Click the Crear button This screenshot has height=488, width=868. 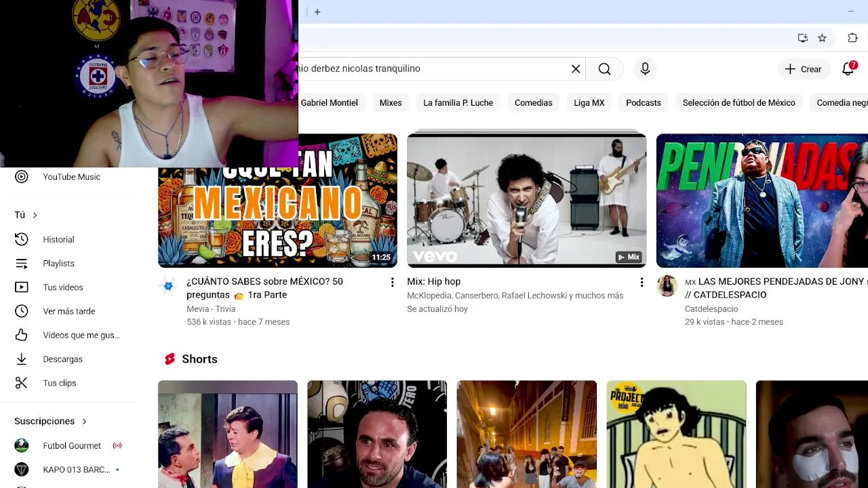coord(804,68)
